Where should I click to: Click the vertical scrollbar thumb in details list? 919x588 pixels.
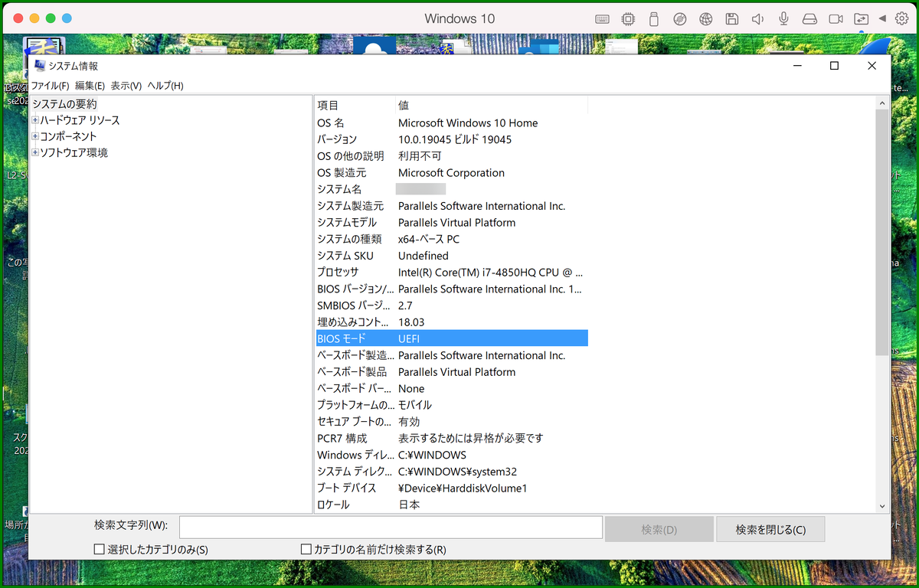(881, 232)
